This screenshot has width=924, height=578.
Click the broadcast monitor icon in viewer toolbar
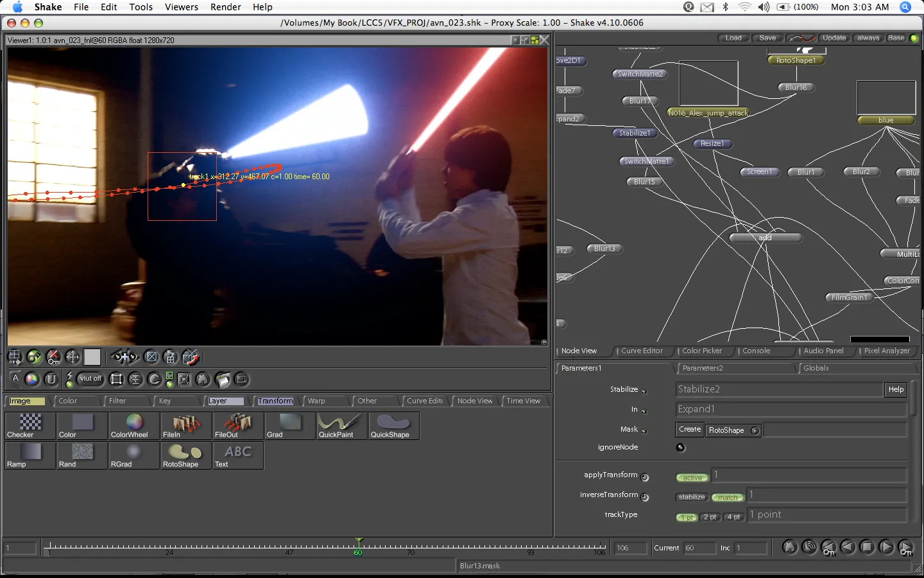[242, 379]
